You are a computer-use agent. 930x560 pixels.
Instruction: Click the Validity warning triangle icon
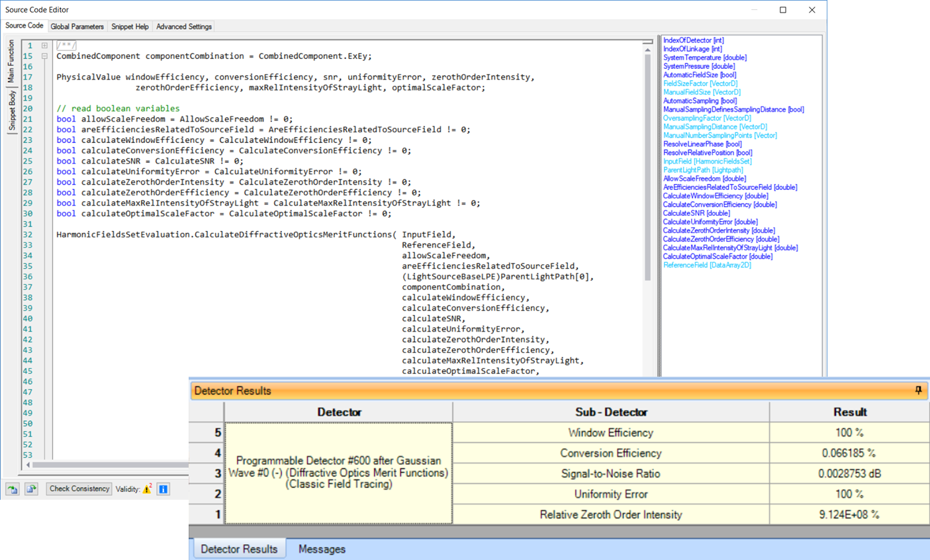point(147,489)
